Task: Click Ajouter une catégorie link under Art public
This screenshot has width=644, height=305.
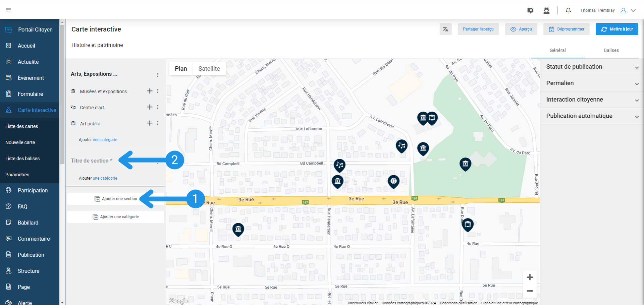Action: tap(105, 139)
